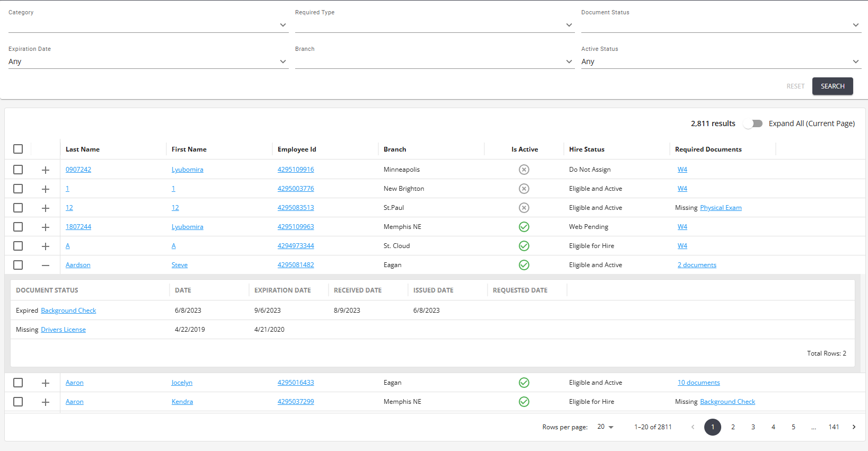Check the row for employee 4294973344
Image resolution: width=868 pixels, height=451 pixels.
point(18,246)
